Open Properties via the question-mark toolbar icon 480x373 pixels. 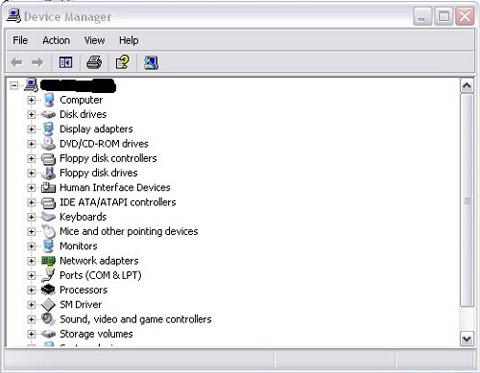pos(122,62)
